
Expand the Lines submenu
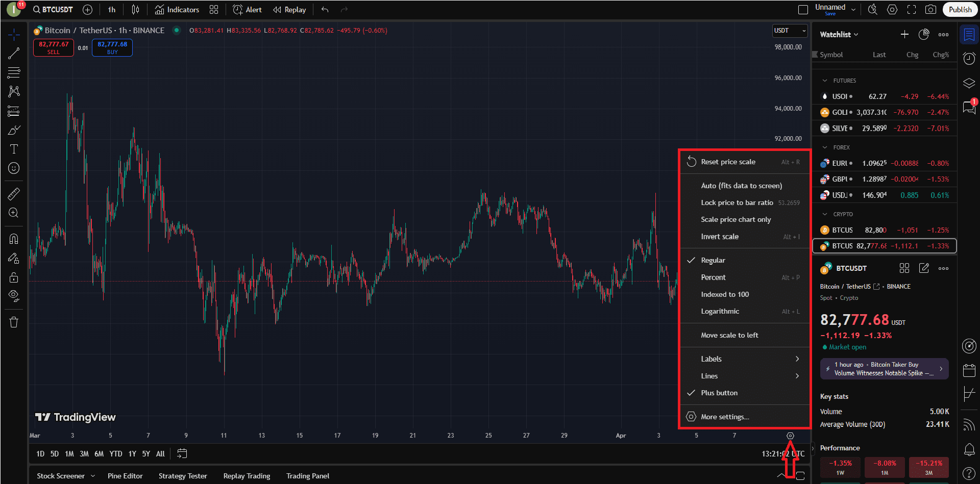(x=745, y=376)
